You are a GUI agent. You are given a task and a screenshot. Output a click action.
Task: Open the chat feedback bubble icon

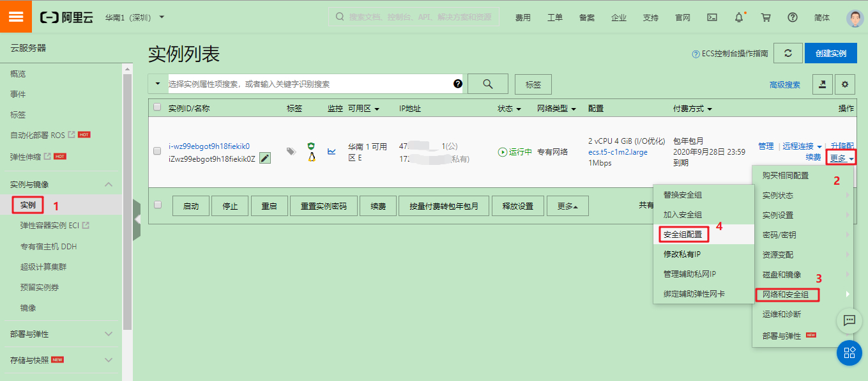tap(849, 320)
